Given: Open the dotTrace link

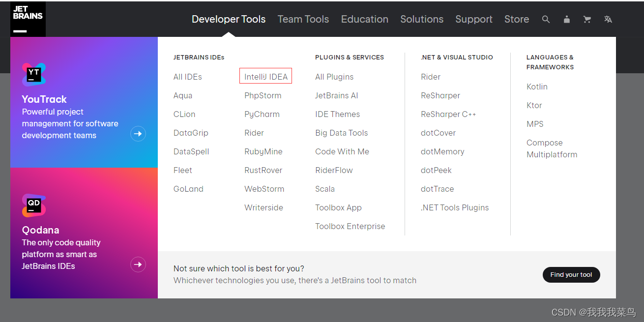Looking at the screenshot, I should pos(438,189).
